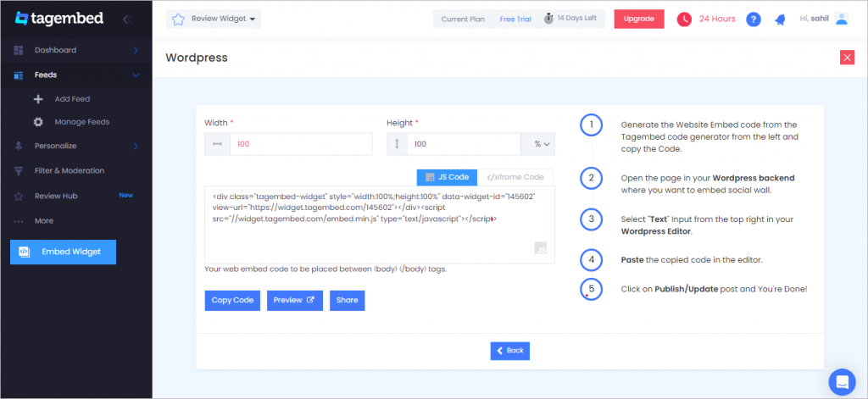Collapse the sidebar with double-chevron icon
Viewport: 868px width, 399px height.
[x=127, y=19]
